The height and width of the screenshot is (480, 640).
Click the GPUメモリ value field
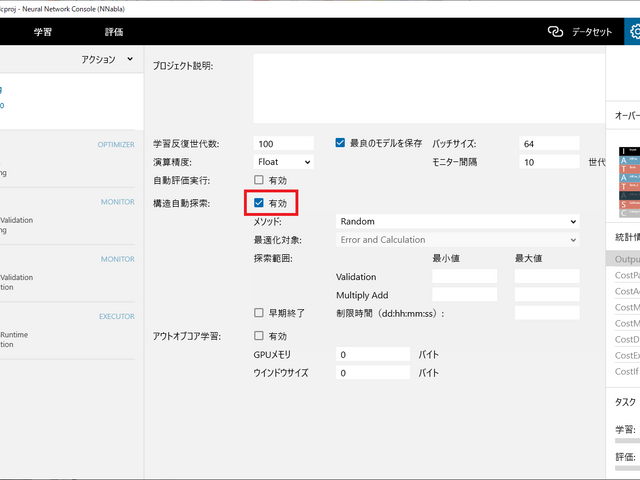pyautogui.click(x=373, y=354)
